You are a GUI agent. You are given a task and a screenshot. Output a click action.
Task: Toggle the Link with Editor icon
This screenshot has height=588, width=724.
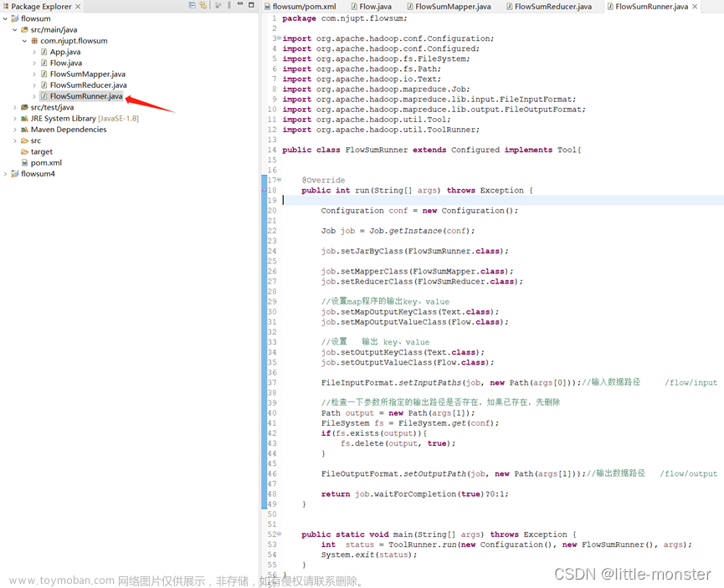tap(203, 5)
